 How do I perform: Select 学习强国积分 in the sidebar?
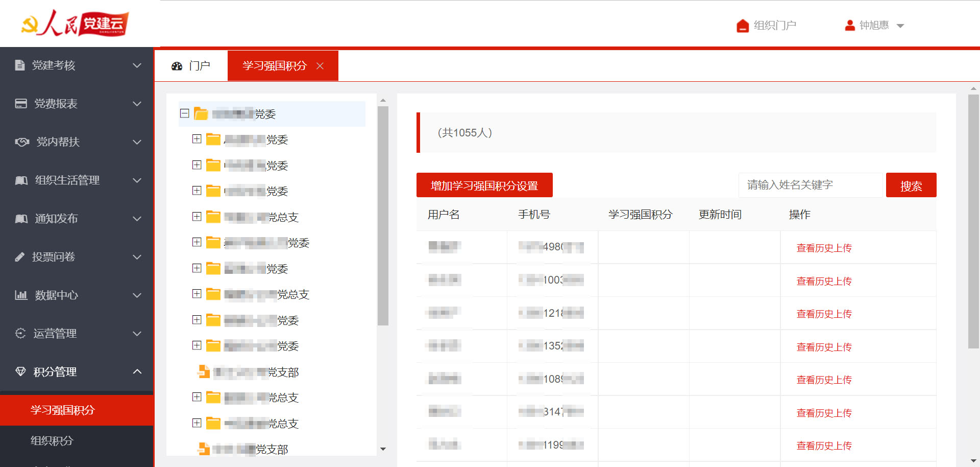point(77,410)
